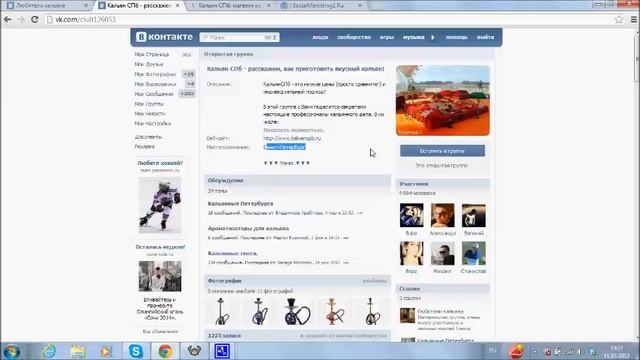The width and height of the screenshot is (640, 360).
Task: Open topic Ароматизаторы для кальяна
Action: click(248, 228)
